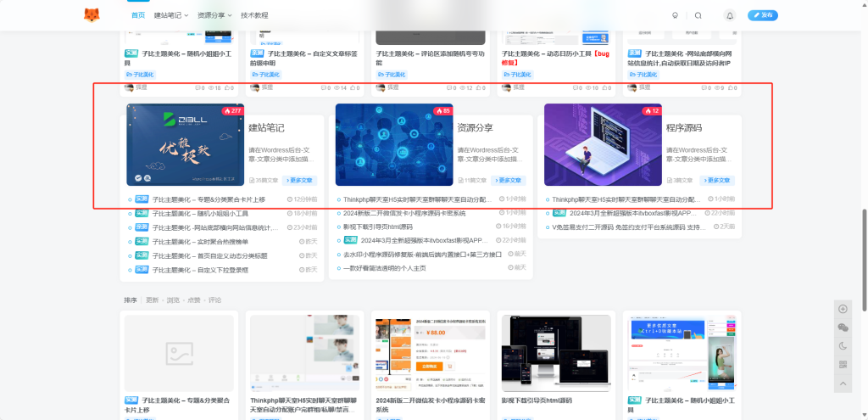This screenshot has width=868, height=420.
Task: Open list item 一款好看简洁透明的个人主页
Action: tap(385, 268)
